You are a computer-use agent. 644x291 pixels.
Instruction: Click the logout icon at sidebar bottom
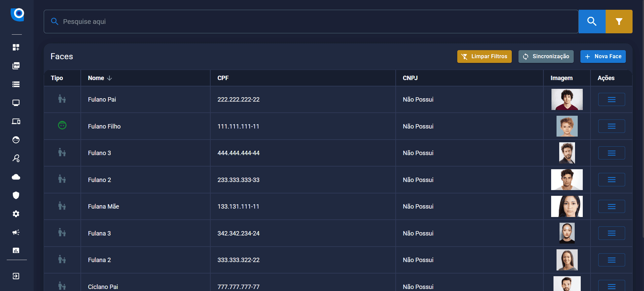16,276
